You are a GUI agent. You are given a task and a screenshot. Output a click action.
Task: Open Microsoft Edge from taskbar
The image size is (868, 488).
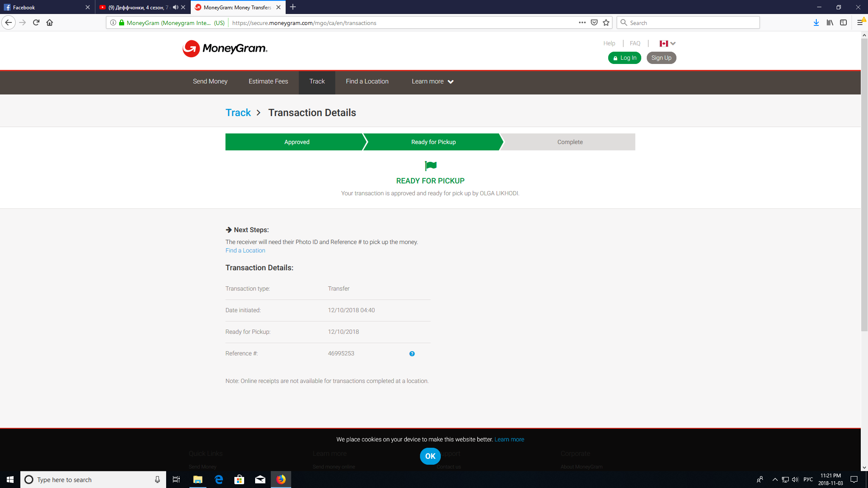coord(219,480)
